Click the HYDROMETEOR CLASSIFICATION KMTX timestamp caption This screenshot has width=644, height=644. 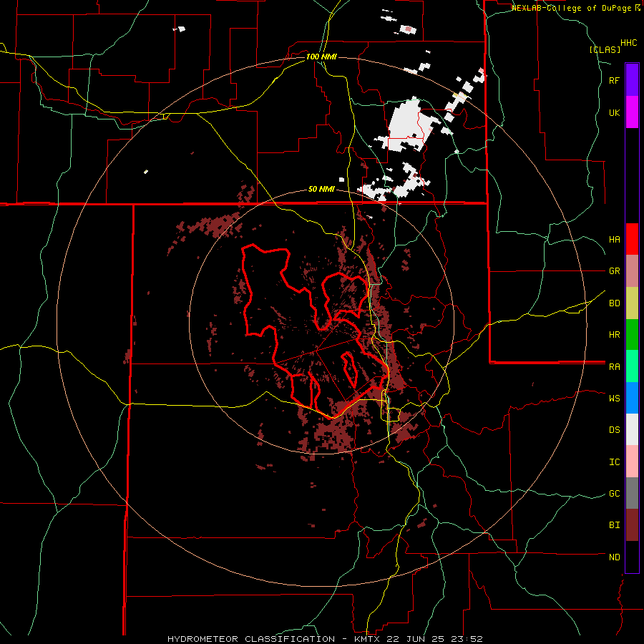(x=325, y=639)
